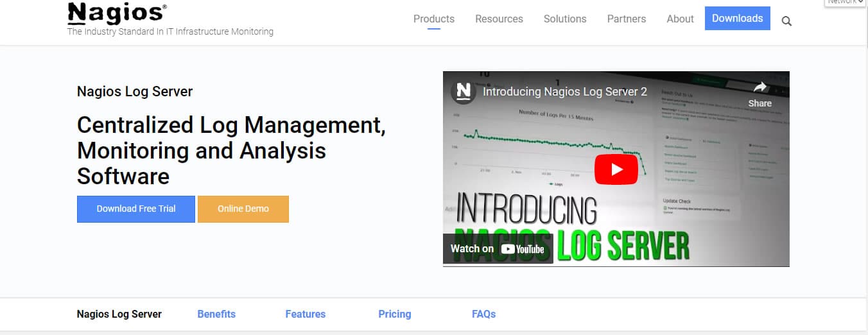Click the tagline The Industry Standard In IT Infrastructure Monitoring
The width and height of the screenshot is (868, 335).
pyautogui.click(x=170, y=31)
